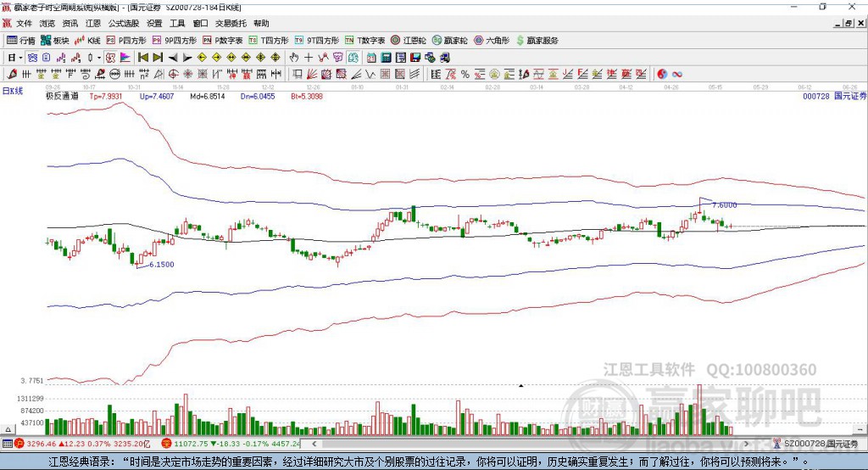The image size is (868, 470).
Task: Expand the candlestick type dropdown arrow
Action: point(99,58)
